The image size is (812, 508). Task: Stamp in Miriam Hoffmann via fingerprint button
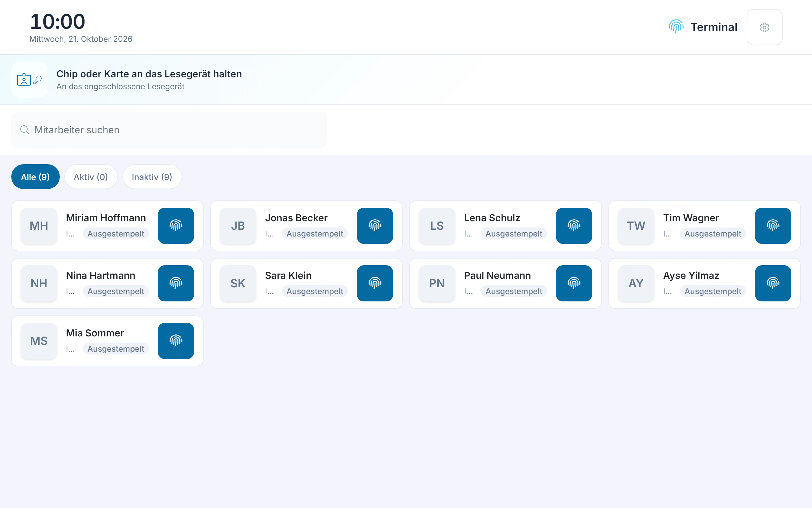[x=176, y=226]
